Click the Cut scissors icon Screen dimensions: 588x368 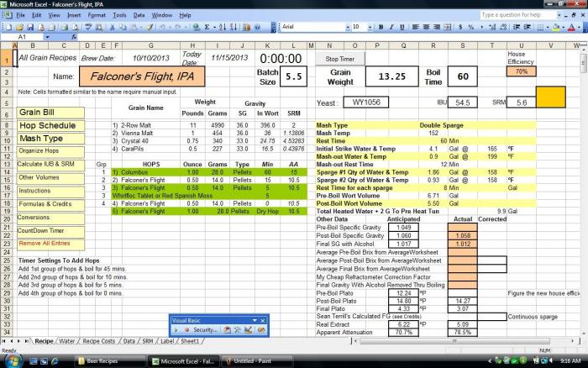(112, 27)
